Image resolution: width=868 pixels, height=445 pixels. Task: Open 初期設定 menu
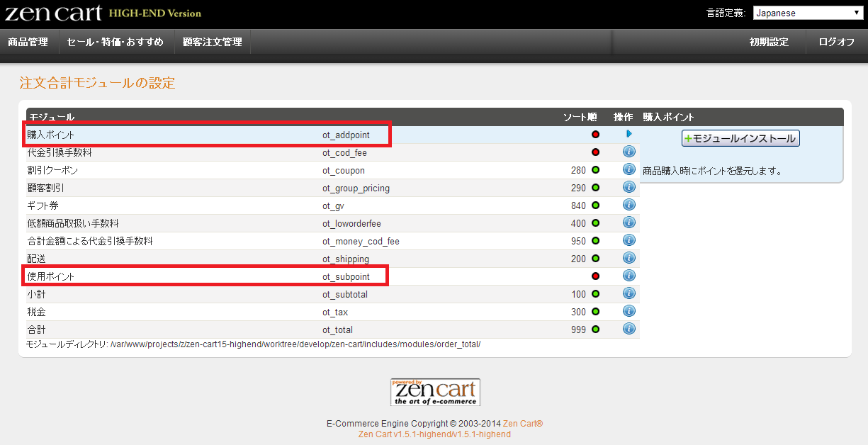coord(769,42)
